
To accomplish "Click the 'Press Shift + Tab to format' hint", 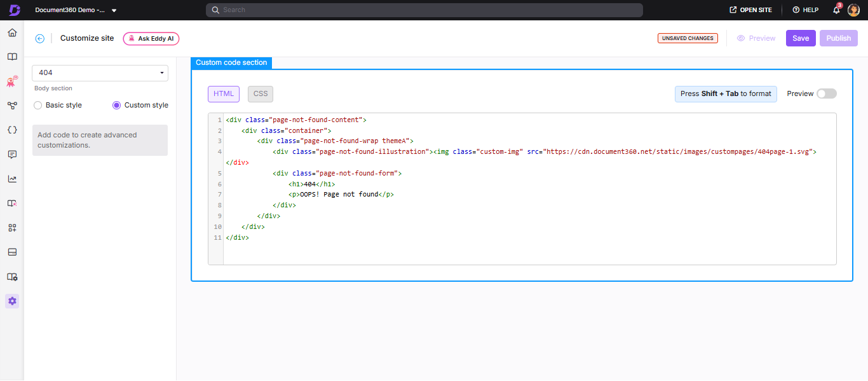I will click(x=726, y=94).
